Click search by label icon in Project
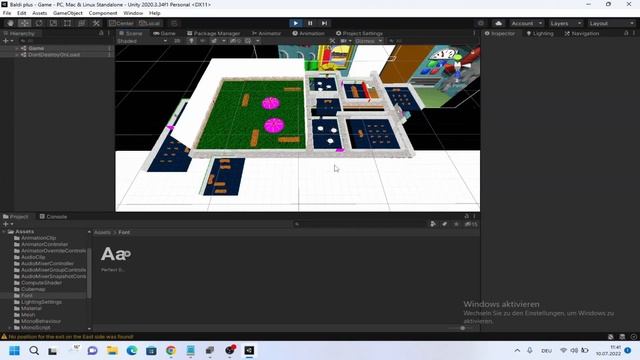This screenshot has height=360, width=640. pyautogui.click(x=444, y=224)
